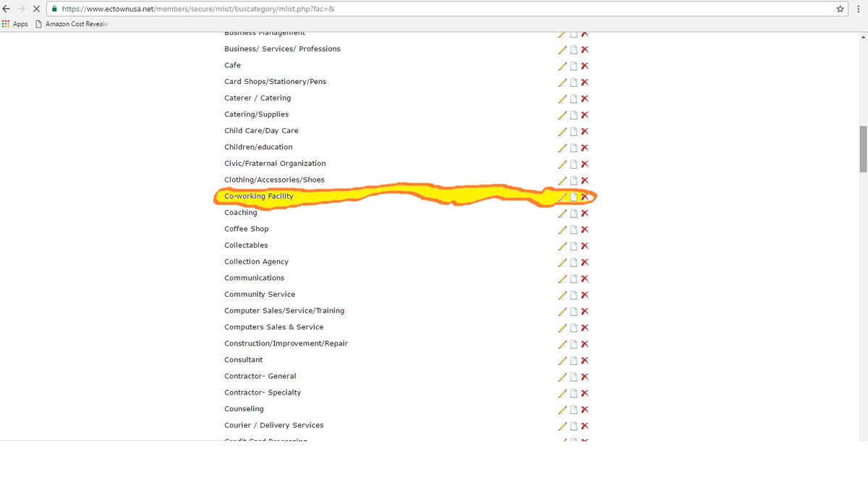Open page icon for Children/education row
The width and height of the screenshot is (868, 480).
[574, 148]
